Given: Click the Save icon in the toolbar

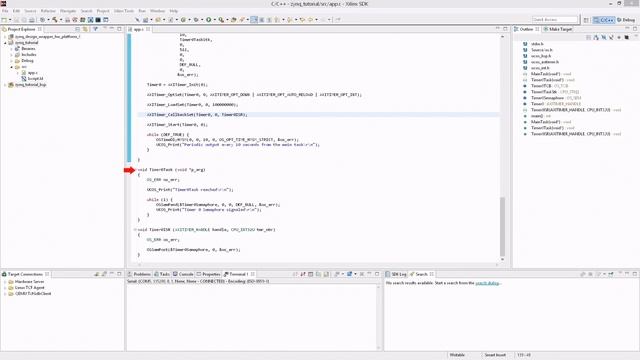Looking at the screenshot, I should (x=17, y=20).
